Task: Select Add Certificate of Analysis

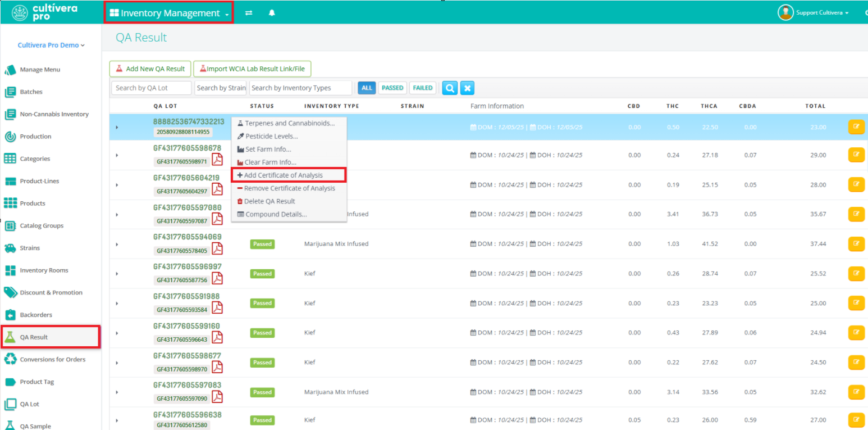Action: [289, 175]
